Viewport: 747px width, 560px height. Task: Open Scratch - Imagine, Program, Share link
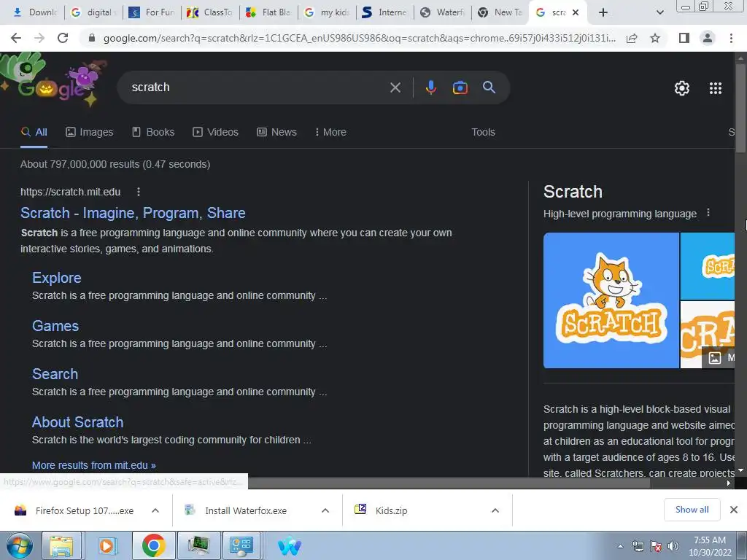click(133, 213)
